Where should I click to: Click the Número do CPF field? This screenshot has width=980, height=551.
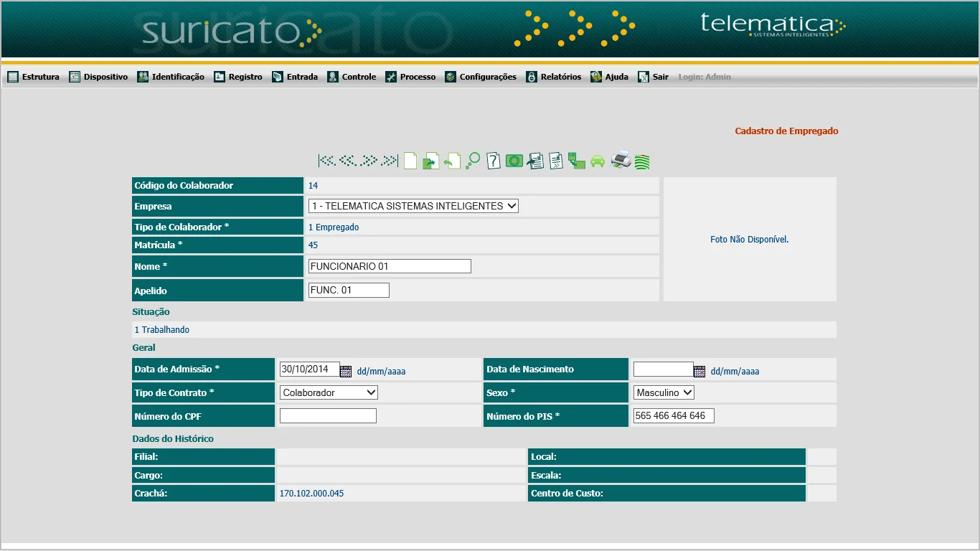(x=328, y=415)
